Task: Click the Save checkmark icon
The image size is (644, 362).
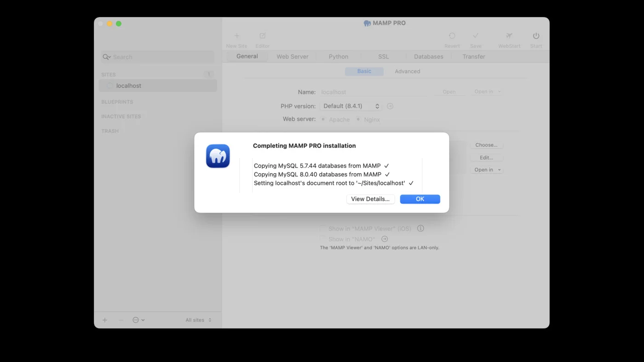Action: coord(476,36)
